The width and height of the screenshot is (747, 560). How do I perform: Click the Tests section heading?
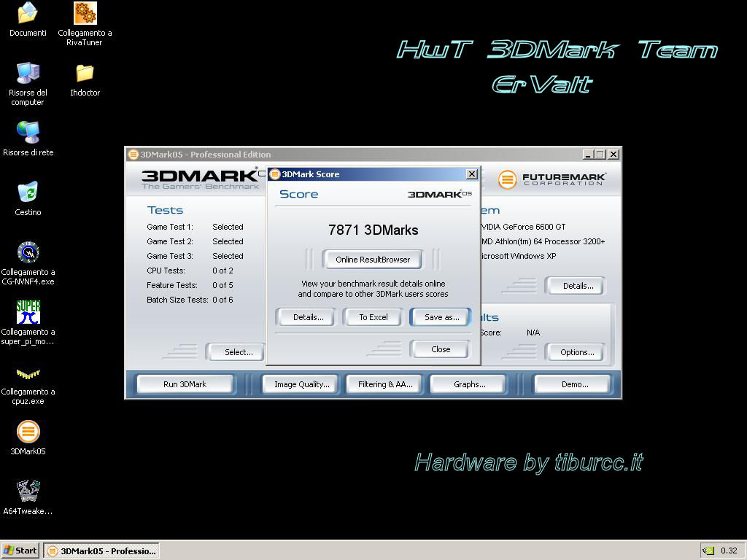[165, 211]
